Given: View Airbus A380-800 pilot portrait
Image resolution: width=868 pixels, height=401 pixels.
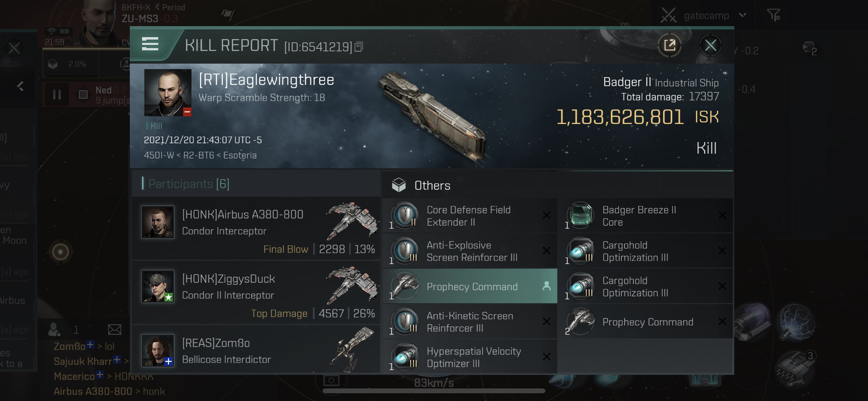Looking at the screenshot, I should 158,222.
